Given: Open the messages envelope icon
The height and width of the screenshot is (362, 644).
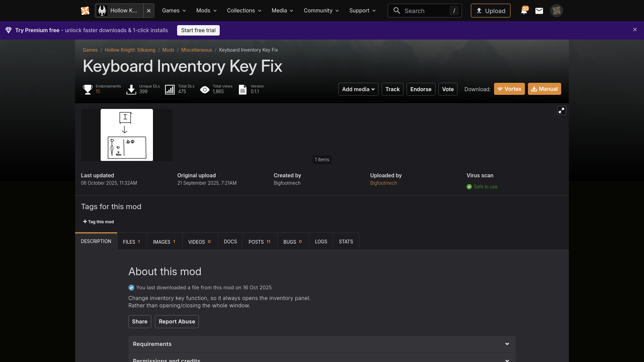Looking at the screenshot, I should point(539,11).
